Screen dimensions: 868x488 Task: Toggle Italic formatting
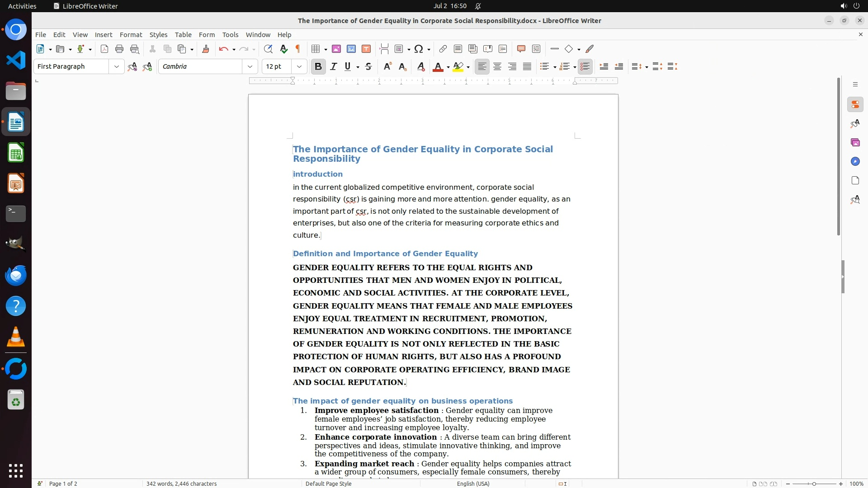point(333,66)
